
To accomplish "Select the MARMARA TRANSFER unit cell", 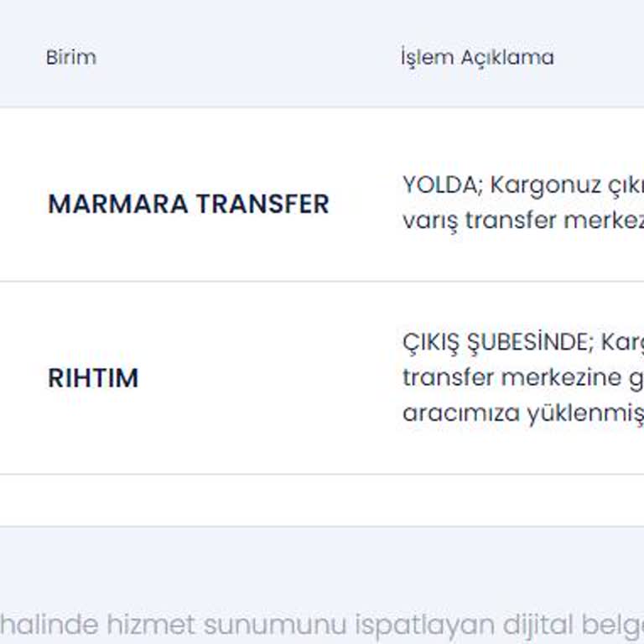I will pyautogui.click(x=189, y=204).
